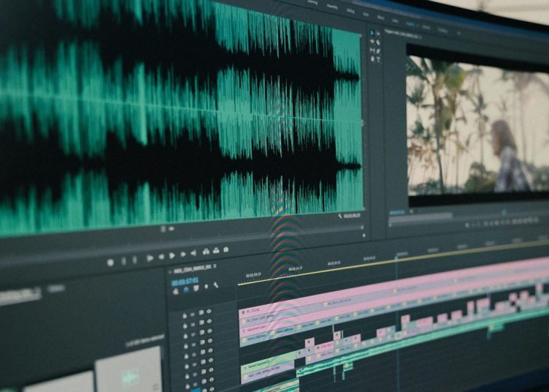The image size is (549, 392).
Task: Toggle eye visibility of top video track
Action: 209,311
